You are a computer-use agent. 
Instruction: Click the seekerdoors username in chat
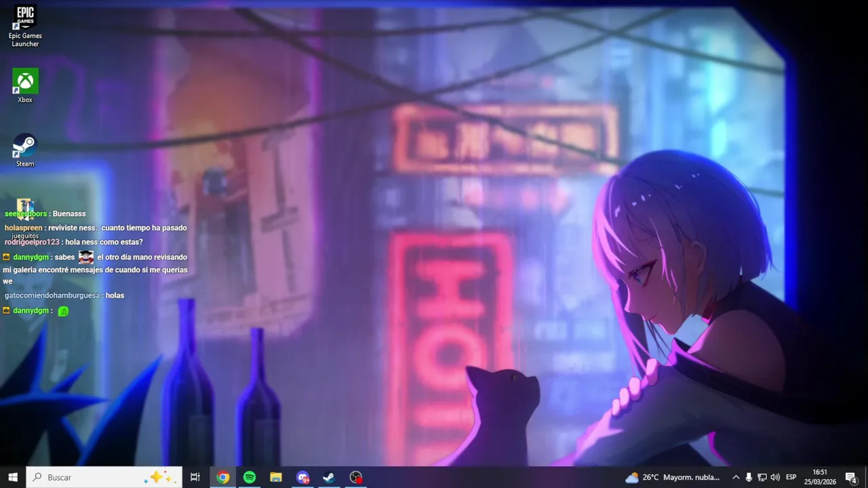(x=26, y=213)
